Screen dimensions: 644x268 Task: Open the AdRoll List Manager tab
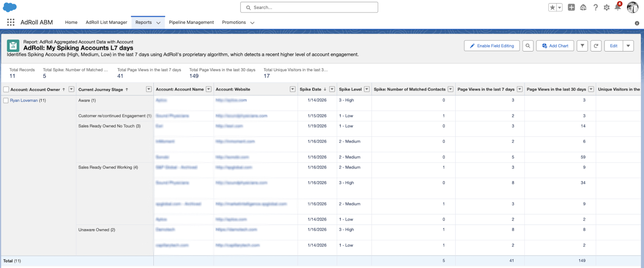coord(106,22)
